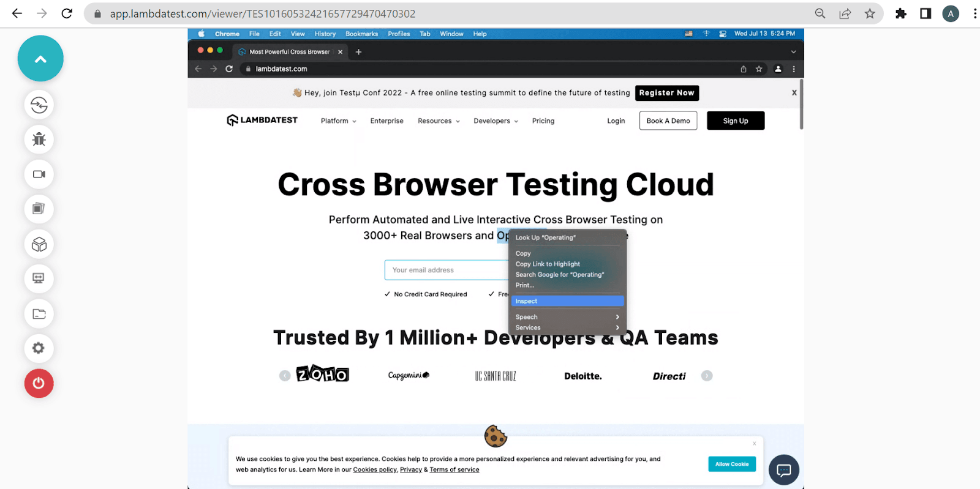Choose Copy from the context menu

tap(567, 253)
